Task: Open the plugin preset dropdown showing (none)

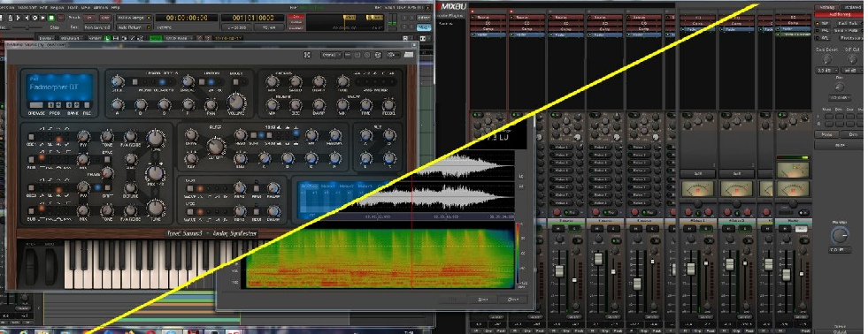Action: click(332, 55)
